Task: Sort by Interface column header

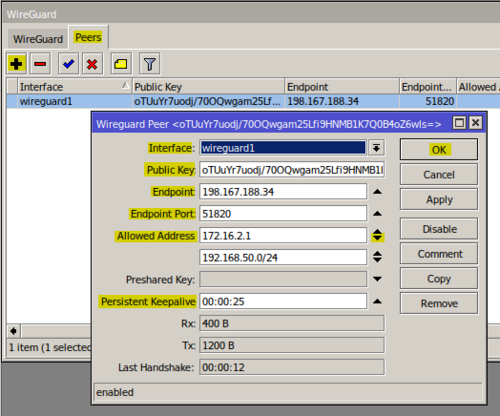Action: click(x=74, y=87)
